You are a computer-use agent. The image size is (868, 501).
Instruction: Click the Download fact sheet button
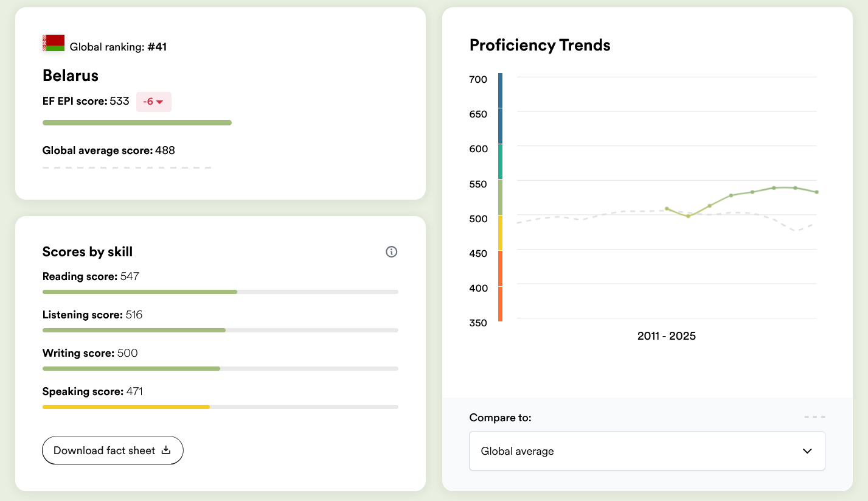113,450
